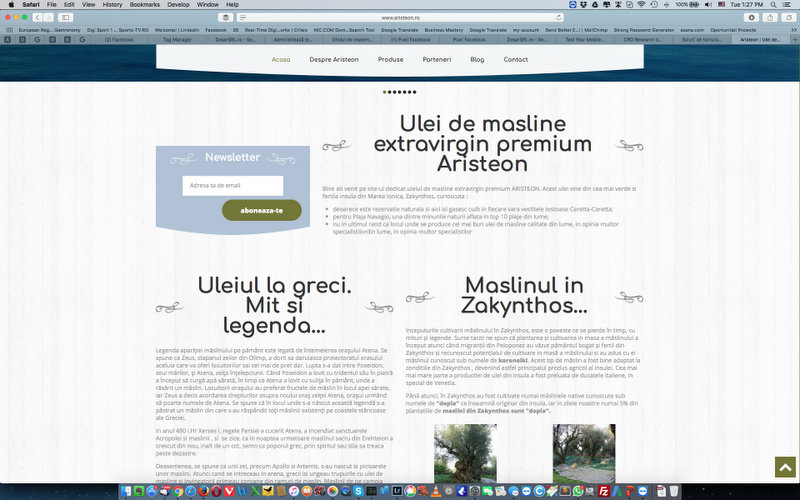Open Finder from the dock

pyautogui.click(x=125, y=492)
